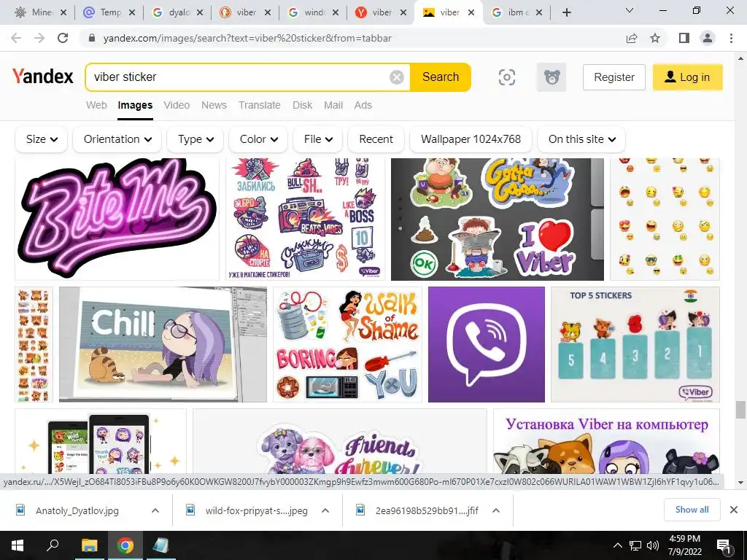Switch to News search
The image size is (747, 560).
(214, 105)
